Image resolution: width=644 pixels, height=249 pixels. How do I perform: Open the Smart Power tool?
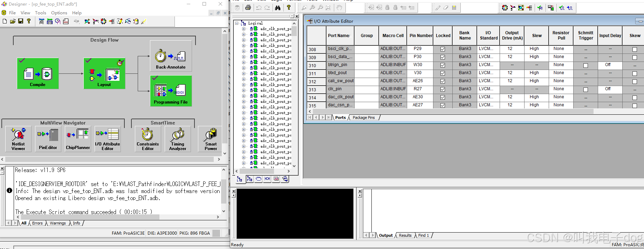(211, 139)
